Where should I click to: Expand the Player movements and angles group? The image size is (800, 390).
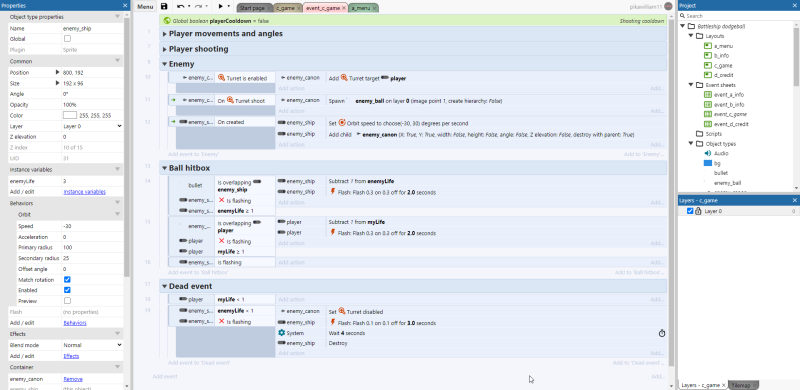tap(165, 34)
